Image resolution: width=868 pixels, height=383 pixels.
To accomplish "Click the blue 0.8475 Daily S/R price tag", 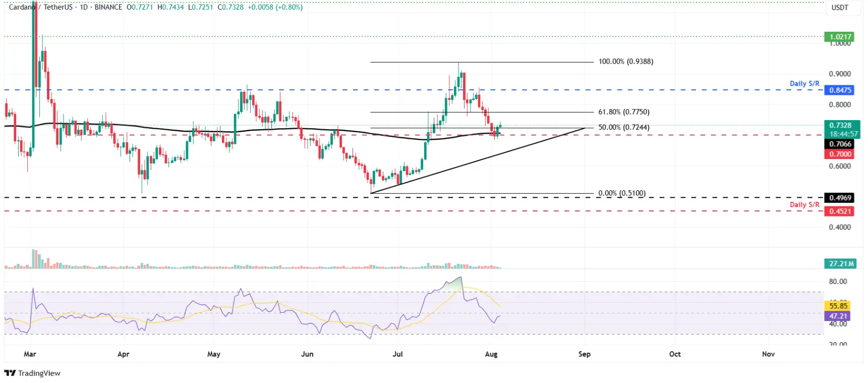I will click(x=840, y=90).
